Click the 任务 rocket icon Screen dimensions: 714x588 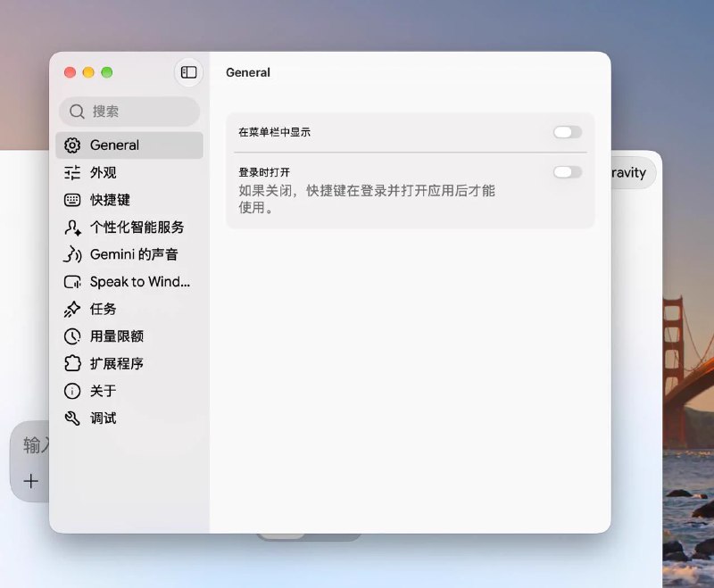[x=72, y=309]
